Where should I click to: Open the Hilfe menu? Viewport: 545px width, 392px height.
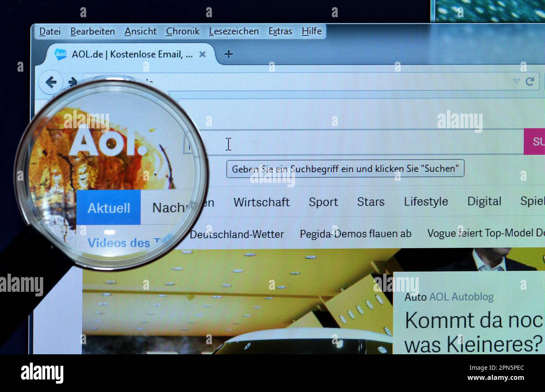[x=312, y=31]
